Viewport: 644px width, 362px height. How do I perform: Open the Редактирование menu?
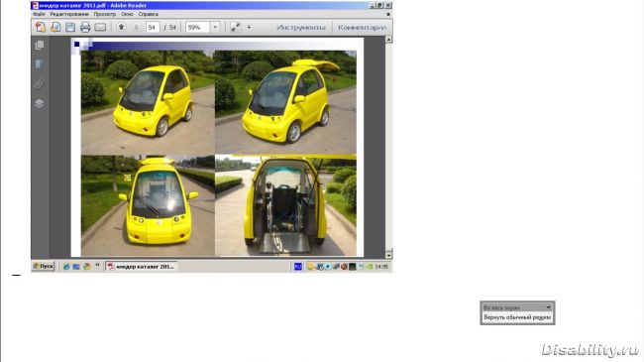(x=69, y=14)
